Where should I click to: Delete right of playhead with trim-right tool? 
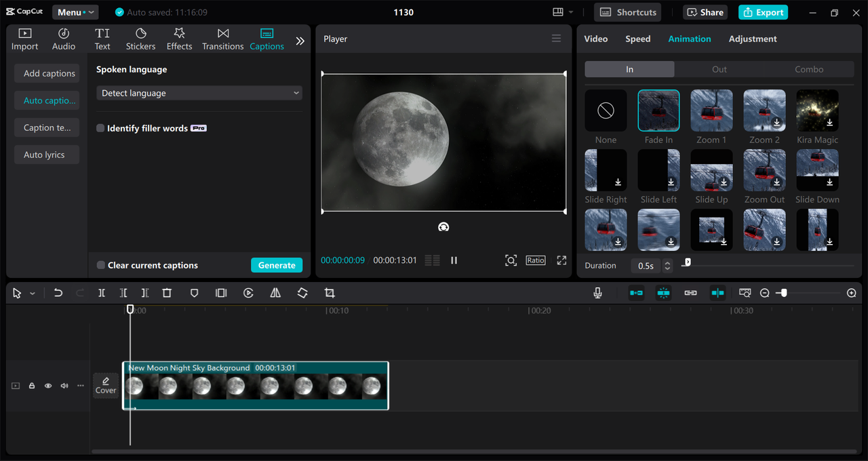[145, 293]
